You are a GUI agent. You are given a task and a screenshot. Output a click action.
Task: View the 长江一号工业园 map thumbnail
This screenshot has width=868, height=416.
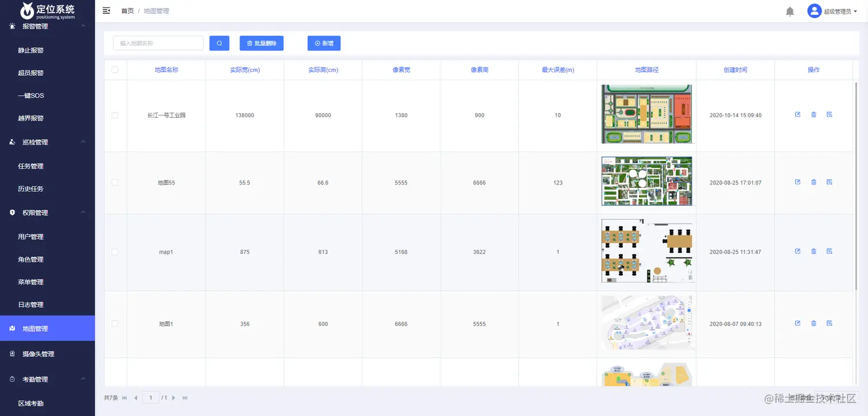[x=647, y=114]
